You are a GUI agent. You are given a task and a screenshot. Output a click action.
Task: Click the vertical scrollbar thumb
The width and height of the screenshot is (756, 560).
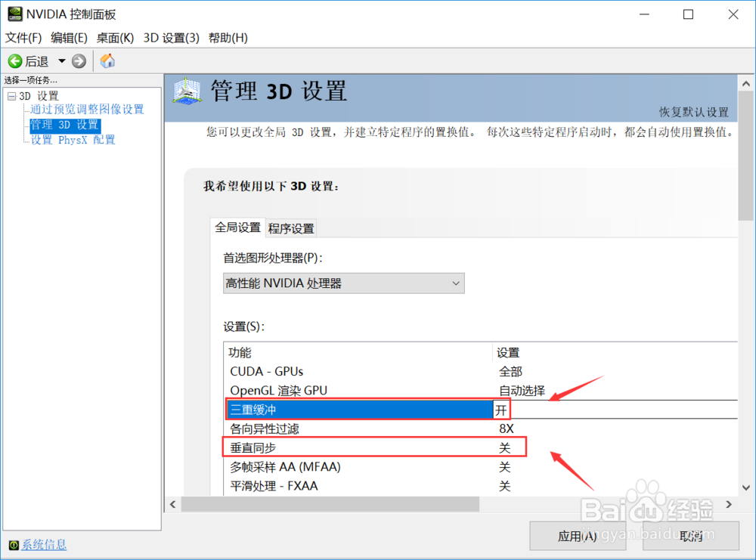click(746, 156)
